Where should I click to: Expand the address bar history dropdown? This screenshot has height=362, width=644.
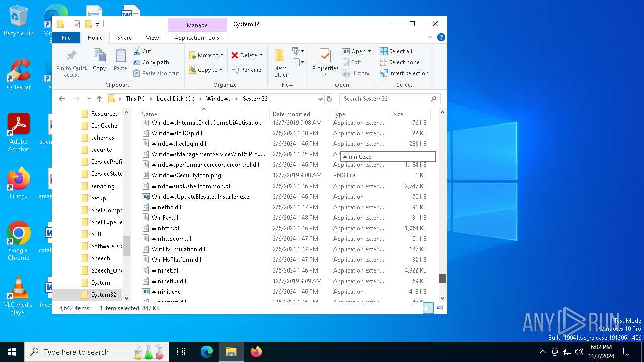click(x=320, y=99)
